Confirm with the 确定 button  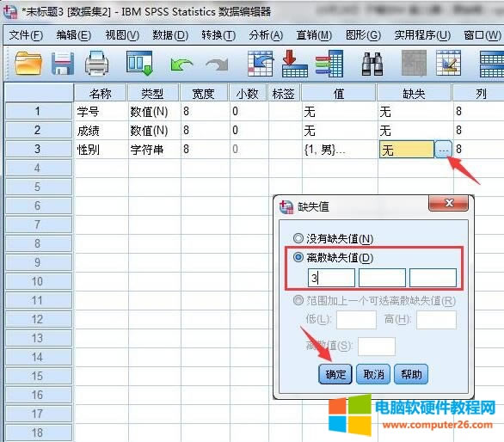(x=335, y=374)
